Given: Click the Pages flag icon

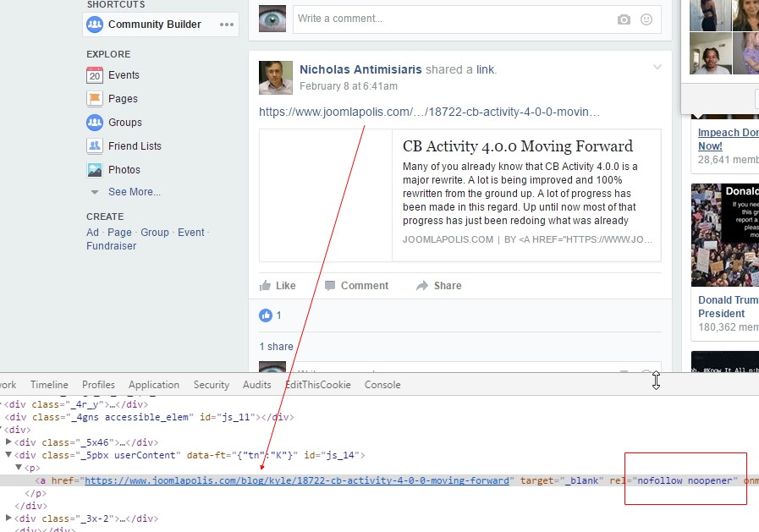Looking at the screenshot, I should coord(95,99).
